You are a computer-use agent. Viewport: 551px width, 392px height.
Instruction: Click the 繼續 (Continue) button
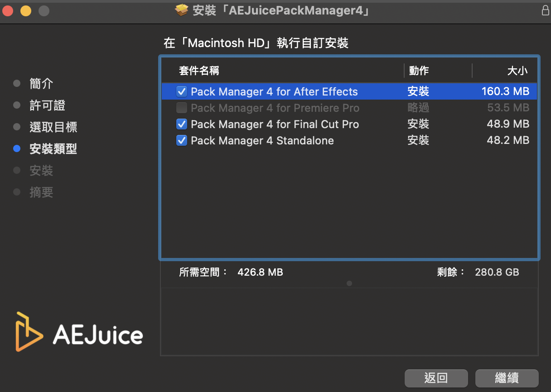pos(507,378)
